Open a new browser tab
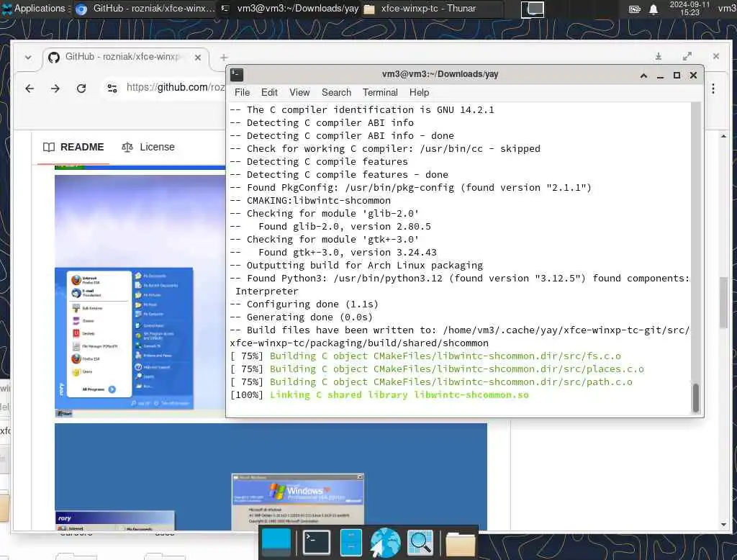Viewport: 737px width, 560px height. coord(224,58)
